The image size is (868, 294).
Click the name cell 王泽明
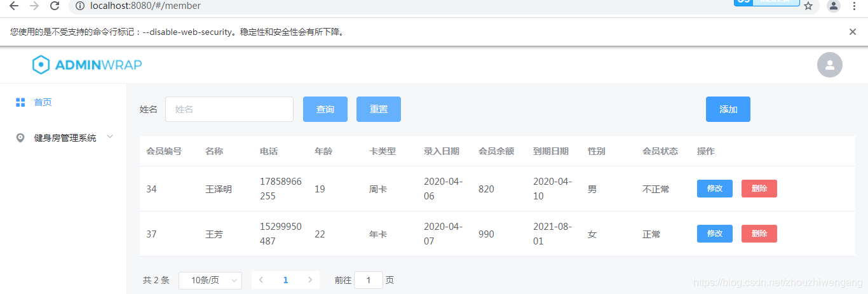(x=219, y=189)
